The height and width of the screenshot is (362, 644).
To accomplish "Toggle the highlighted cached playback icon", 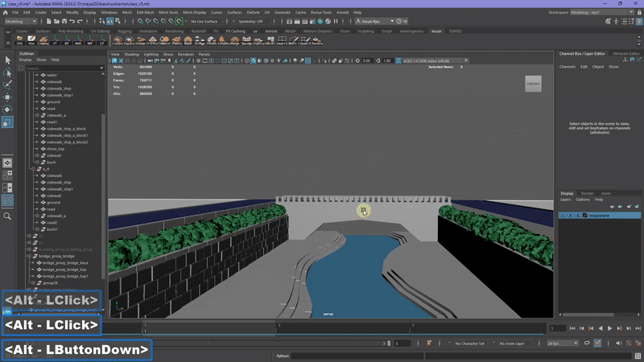I will coord(597,343).
